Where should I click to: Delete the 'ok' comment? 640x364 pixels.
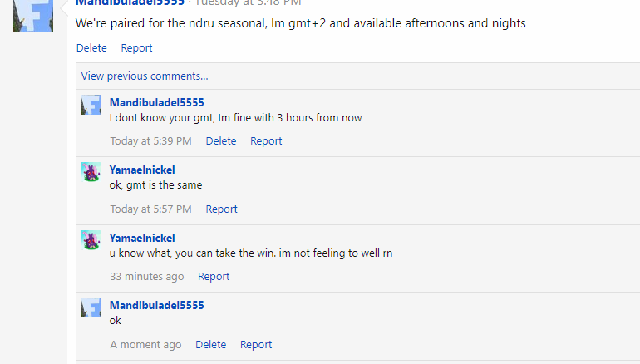click(x=210, y=344)
